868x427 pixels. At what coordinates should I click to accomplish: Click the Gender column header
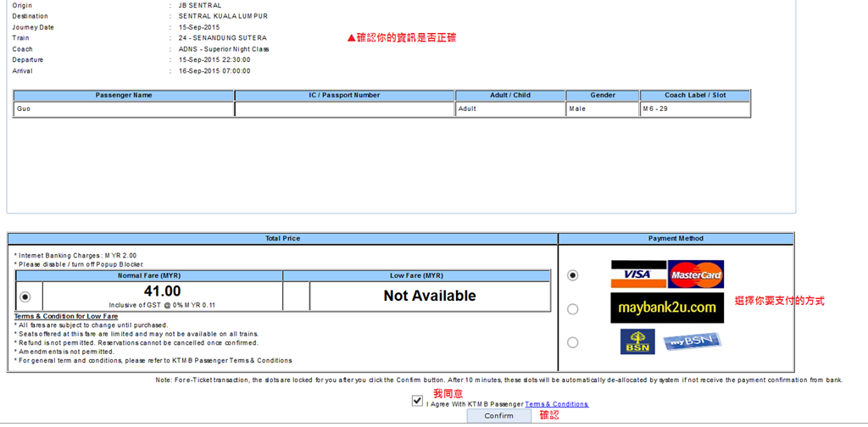603,95
